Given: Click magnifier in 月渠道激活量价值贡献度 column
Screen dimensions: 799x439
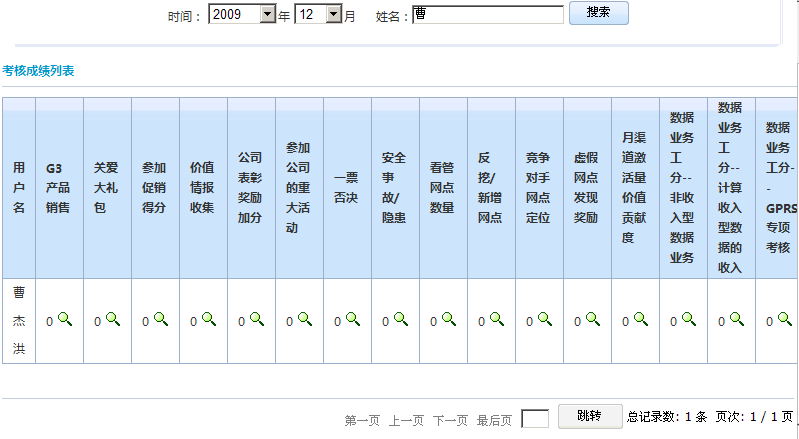Looking at the screenshot, I should click(641, 319).
